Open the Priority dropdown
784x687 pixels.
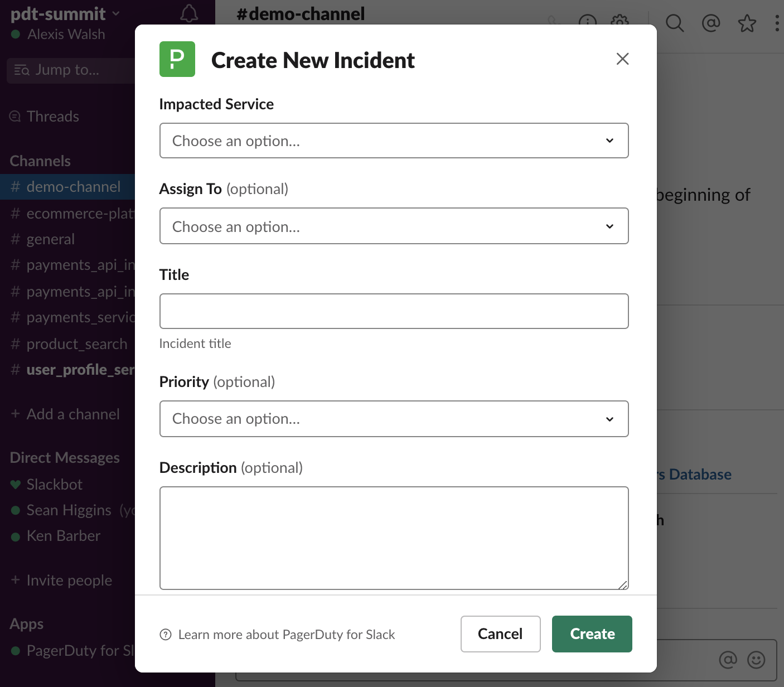394,419
